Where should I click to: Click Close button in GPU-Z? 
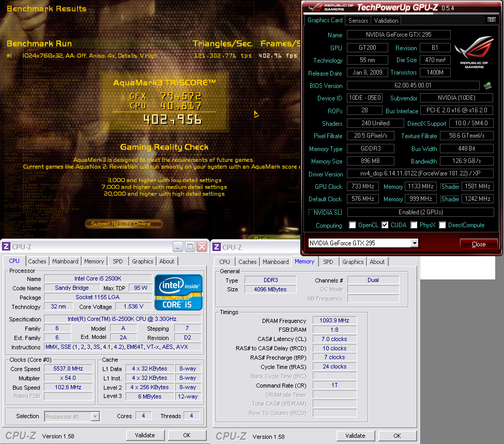click(x=479, y=244)
